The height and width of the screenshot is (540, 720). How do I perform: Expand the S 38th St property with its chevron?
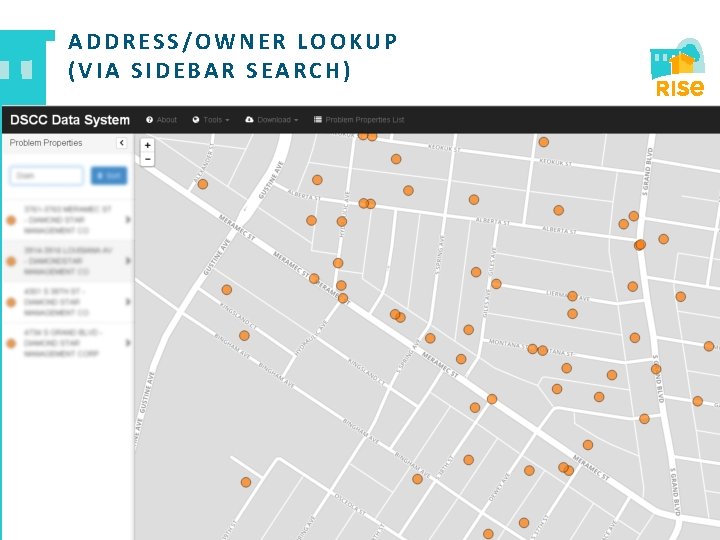[x=128, y=302]
